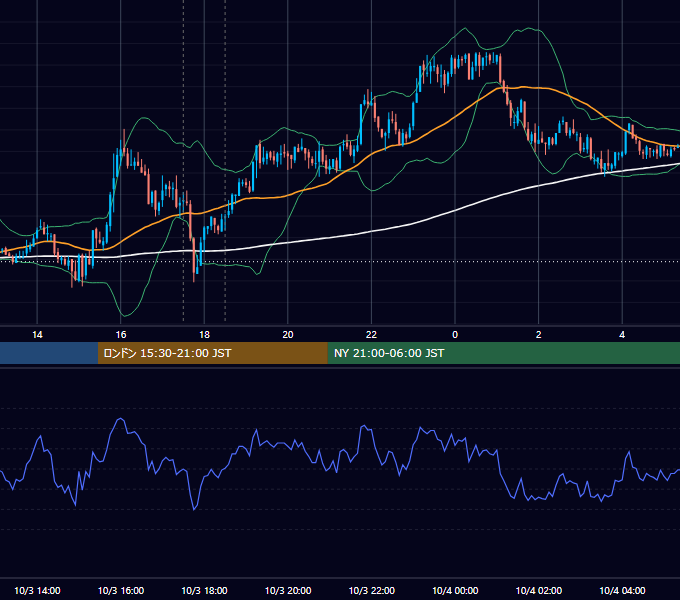Screen dimensions: 680x600
Task: Click the 10/4 04:00 date label
Action: [x=622, y=590]
